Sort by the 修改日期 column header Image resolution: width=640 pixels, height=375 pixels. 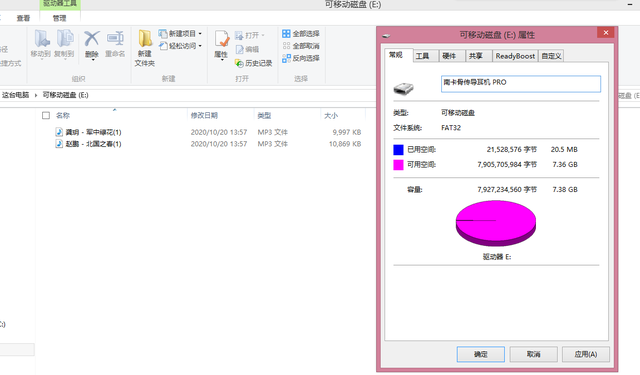(x=204, y=115)
